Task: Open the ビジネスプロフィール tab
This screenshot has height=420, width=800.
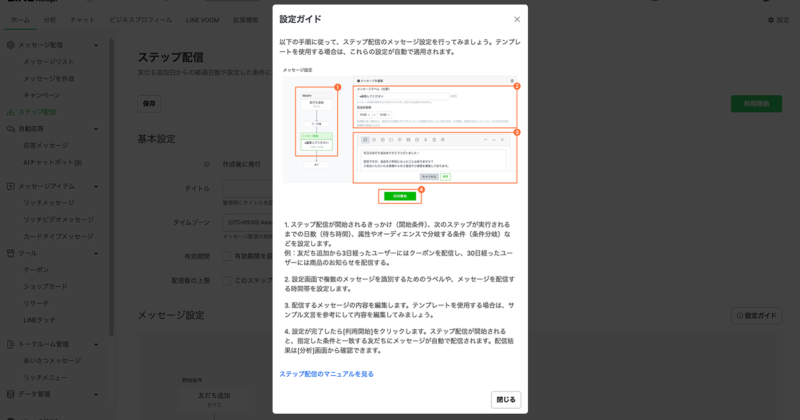Action: [x=140, y=20]
